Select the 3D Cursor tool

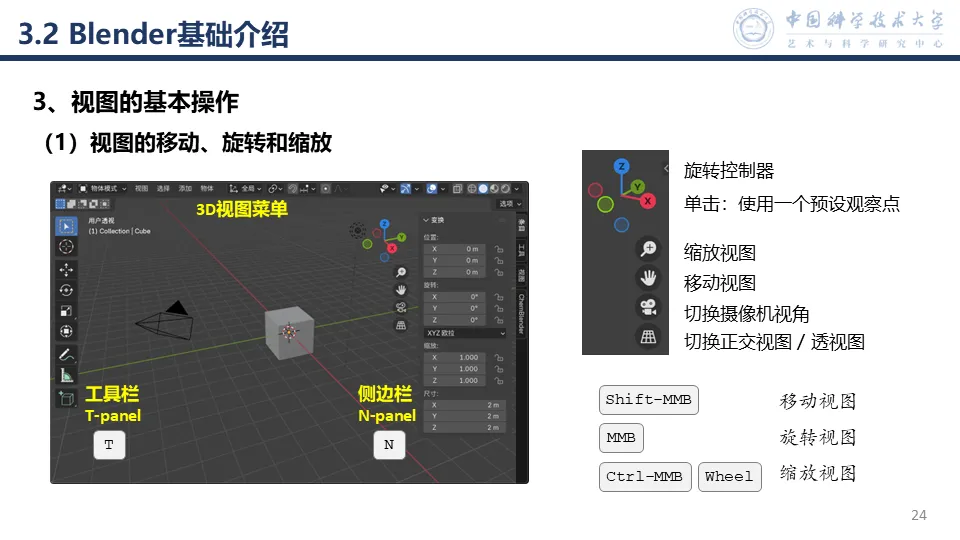tap(66, 247)
